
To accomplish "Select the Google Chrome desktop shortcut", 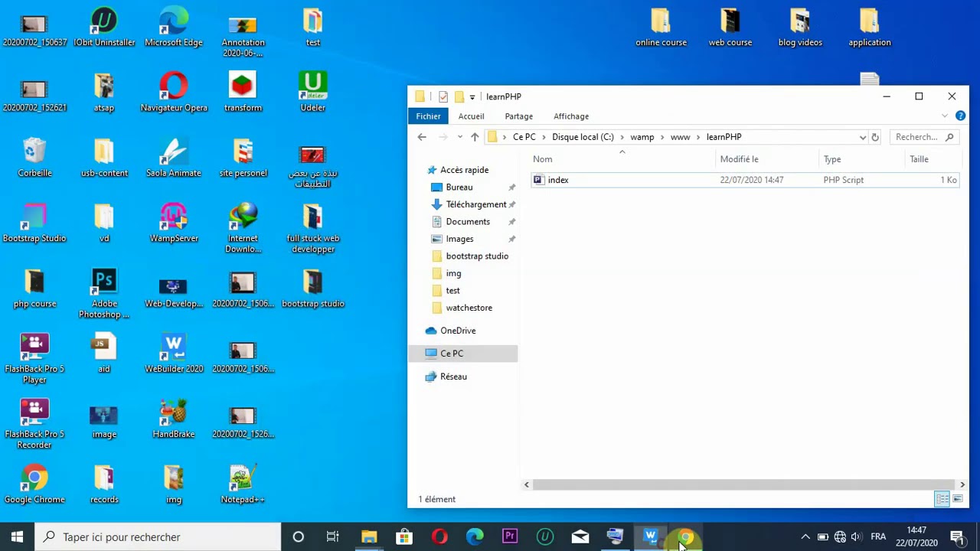I will (34, 484).
